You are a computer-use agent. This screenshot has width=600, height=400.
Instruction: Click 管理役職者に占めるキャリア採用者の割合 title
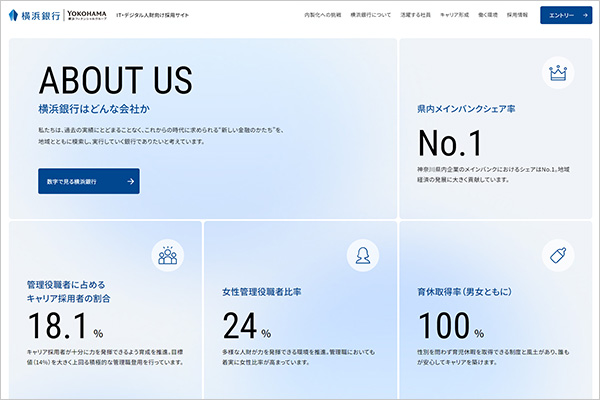[x=68, y=292]
